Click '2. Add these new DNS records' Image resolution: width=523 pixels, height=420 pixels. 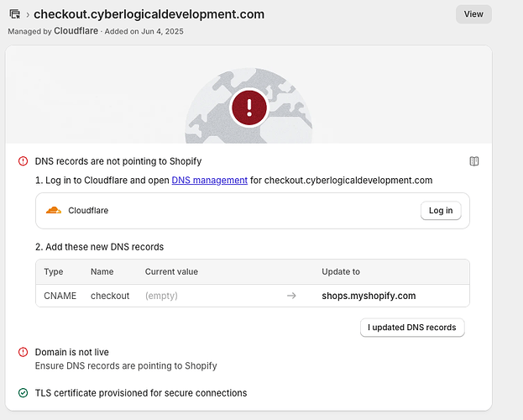[99, 247]
